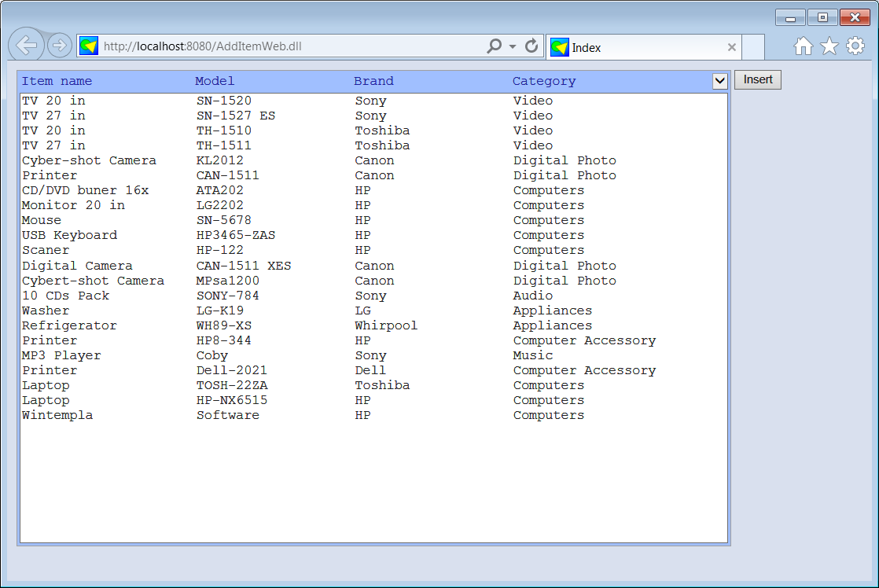Image resolution: width=879 pixels, height=588 pixels.
Task: Select the Refrigerator item row
Action: [x=374, y=325]
